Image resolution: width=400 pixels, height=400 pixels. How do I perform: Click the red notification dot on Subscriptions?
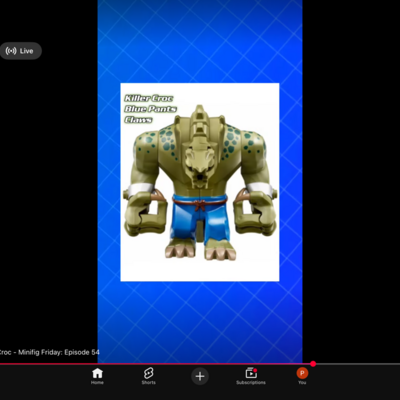(x=255, y=370)
